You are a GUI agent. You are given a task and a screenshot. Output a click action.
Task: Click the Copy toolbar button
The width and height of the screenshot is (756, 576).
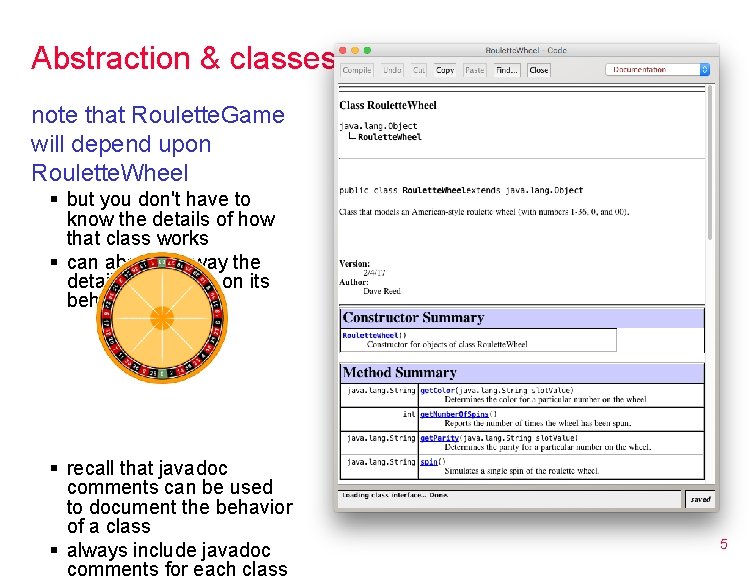tap(445, 70)
